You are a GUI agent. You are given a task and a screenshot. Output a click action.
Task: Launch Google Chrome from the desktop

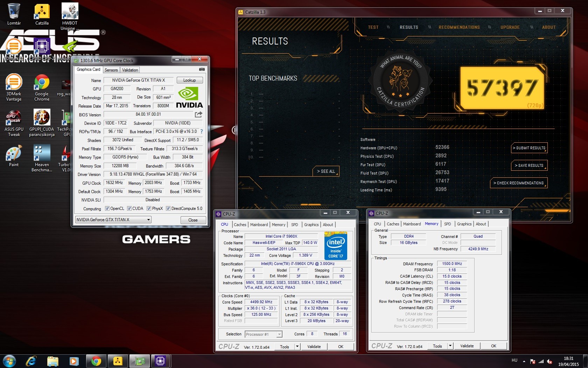42,87
